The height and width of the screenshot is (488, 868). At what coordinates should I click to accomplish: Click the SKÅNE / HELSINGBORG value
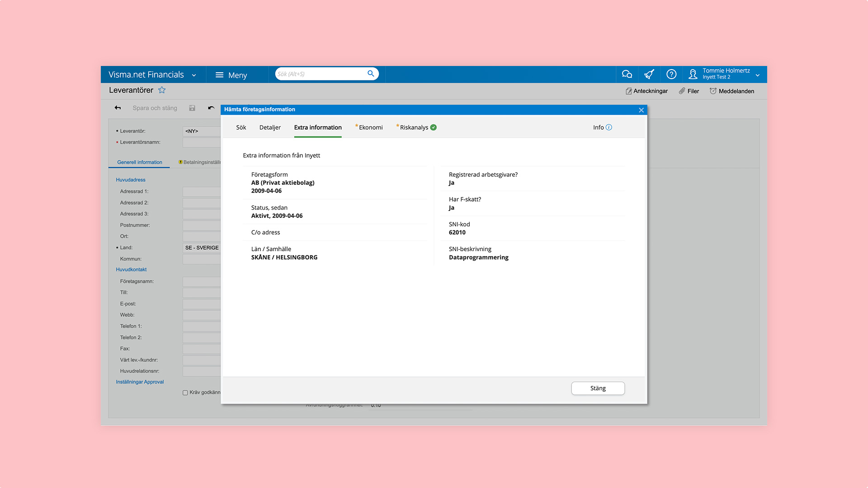click(284, 257)
